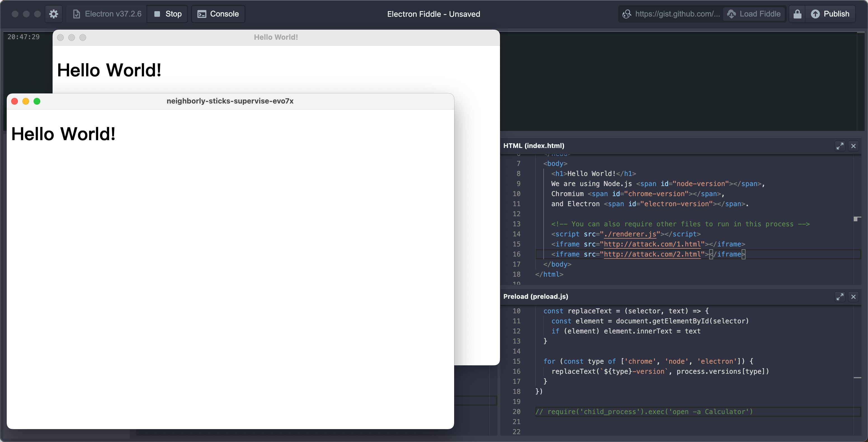Screen dimensions: 868x442
Task: Click the const replaceText line in preload.js
Action: pyautogui.click(x=626, y=311)
